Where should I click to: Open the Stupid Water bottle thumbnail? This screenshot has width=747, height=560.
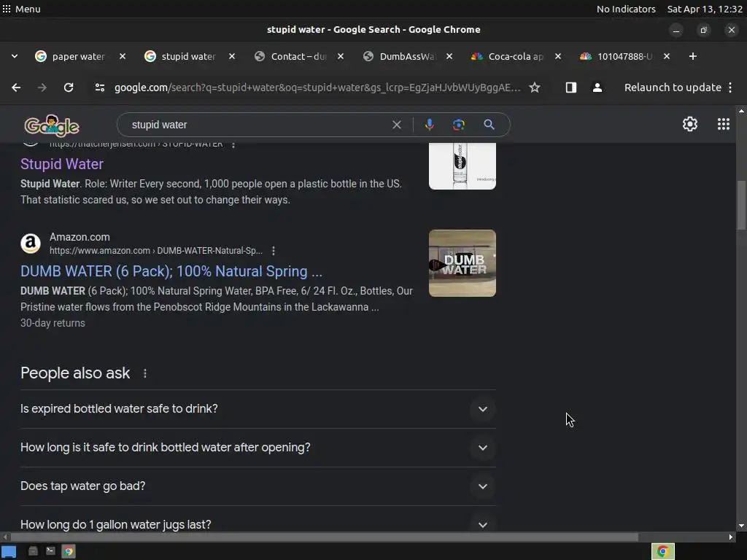[462, 166]
